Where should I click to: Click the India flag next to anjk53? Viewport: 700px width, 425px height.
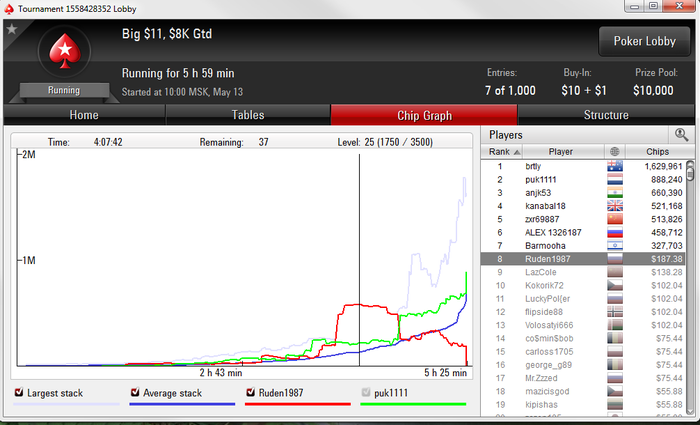[x=615, y=193]
